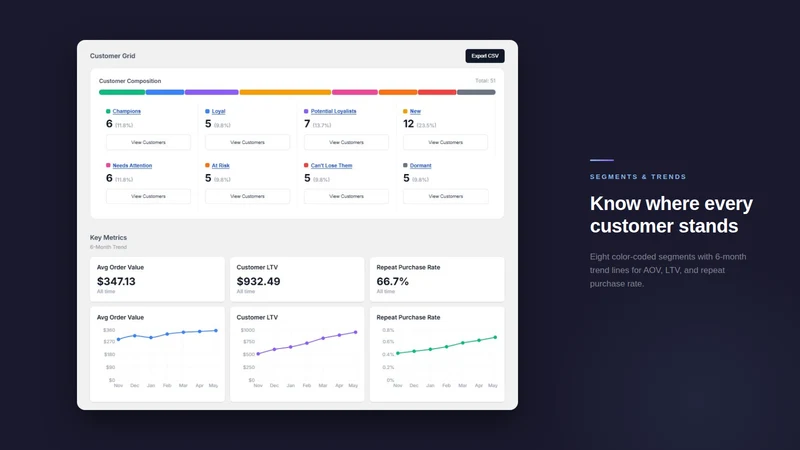View Customers in the Champions segment
Screen dimensions: 800x450
coord(148,142)
